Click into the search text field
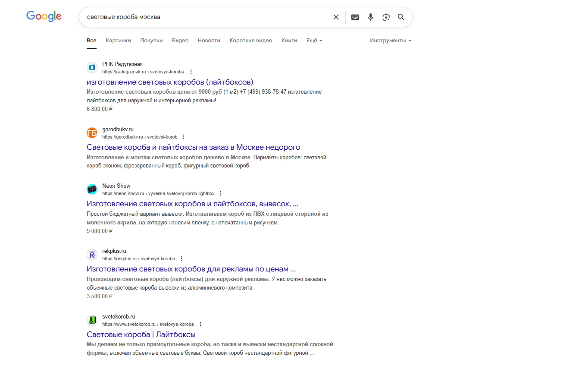 click(x=203, y=17)
